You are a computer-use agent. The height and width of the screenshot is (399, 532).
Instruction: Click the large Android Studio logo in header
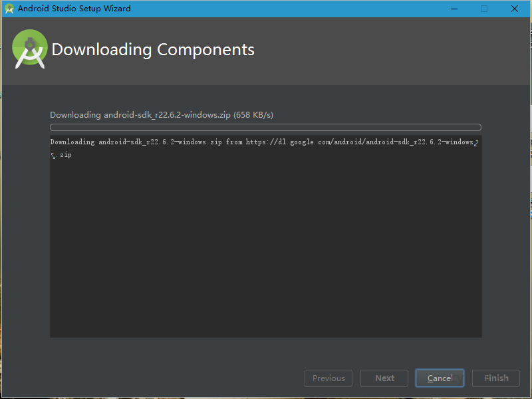[x=30, y=49]
